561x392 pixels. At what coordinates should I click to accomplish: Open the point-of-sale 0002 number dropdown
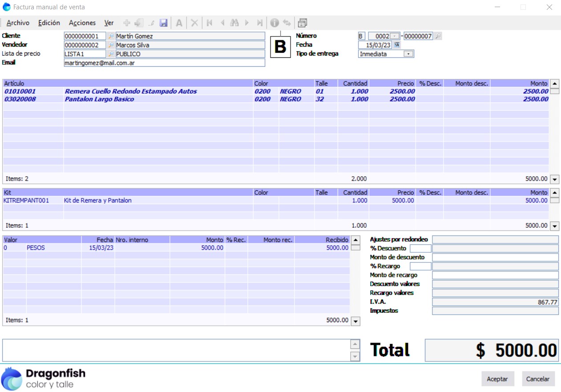(395, 36)
